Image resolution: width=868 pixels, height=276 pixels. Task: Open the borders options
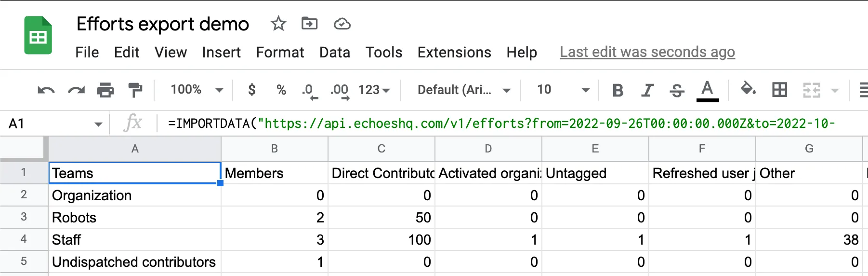point(779,90)
